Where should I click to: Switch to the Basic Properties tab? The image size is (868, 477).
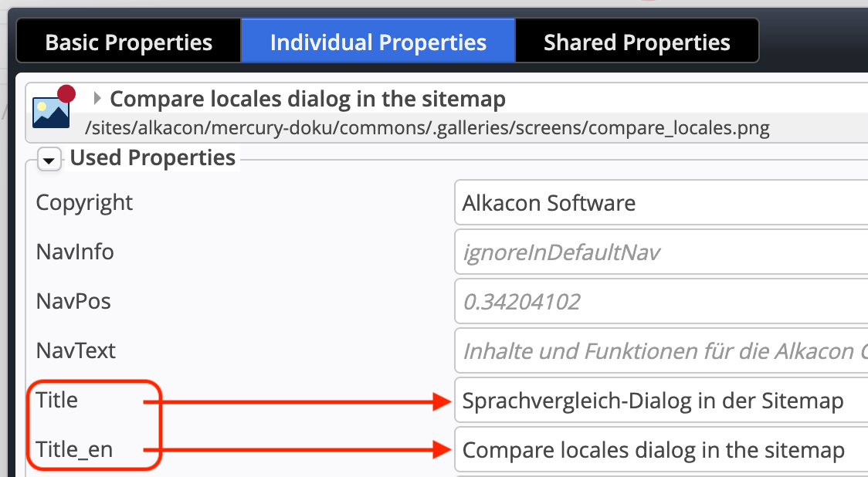pos(128,42)
